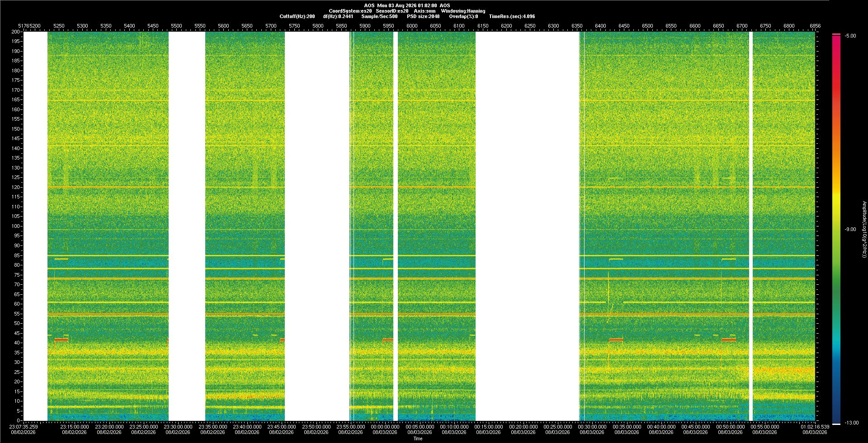The image size is (868, 443).
Task: Click the Windowing:Hanning header label
Action: [463, 11]
